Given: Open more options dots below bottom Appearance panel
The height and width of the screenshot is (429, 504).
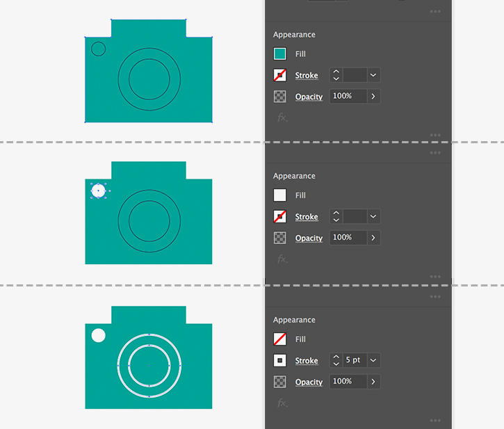Looking at the screenshot, I should click(x=435, y=421).
